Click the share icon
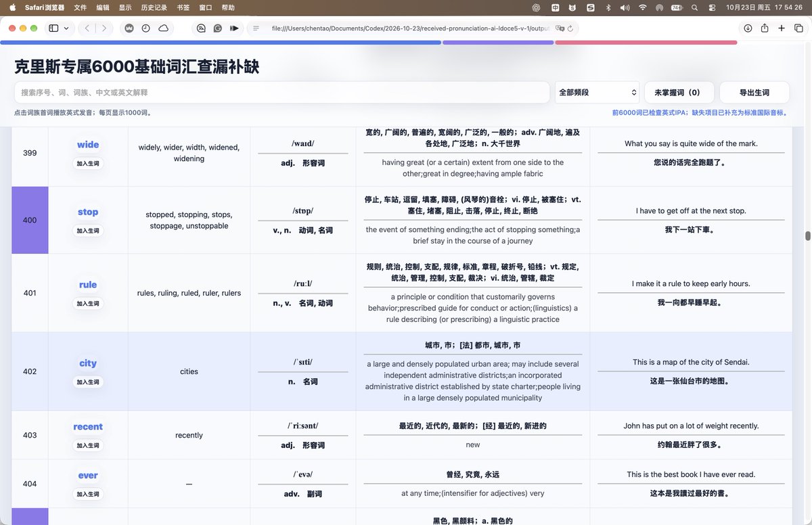This screenshot has width=812, height=525. (765, 28)
